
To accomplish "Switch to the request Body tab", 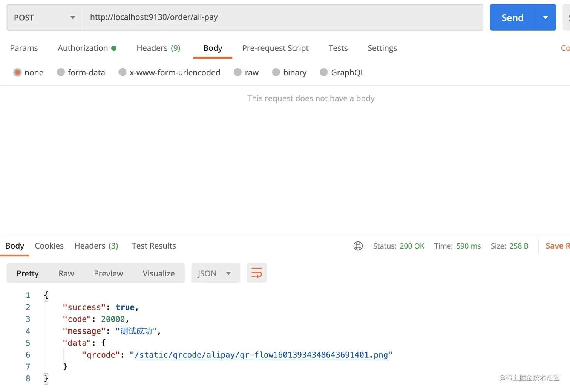I will [213, 48].
